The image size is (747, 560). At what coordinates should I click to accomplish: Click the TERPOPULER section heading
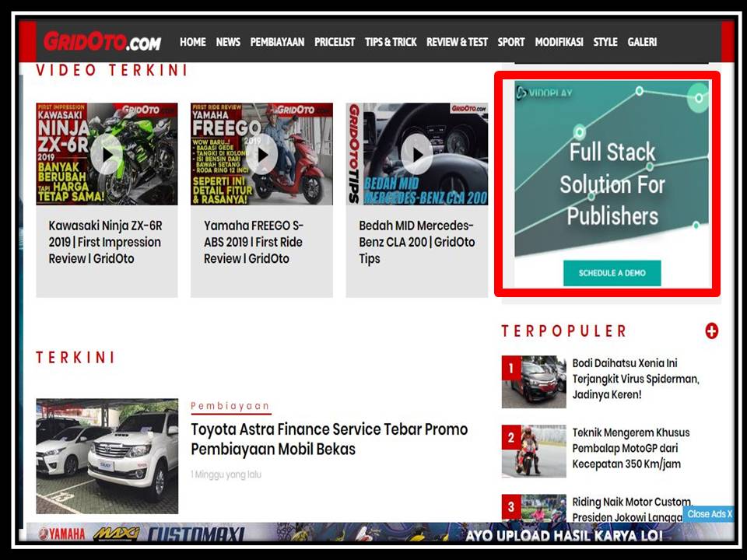[x=564, y=331]
